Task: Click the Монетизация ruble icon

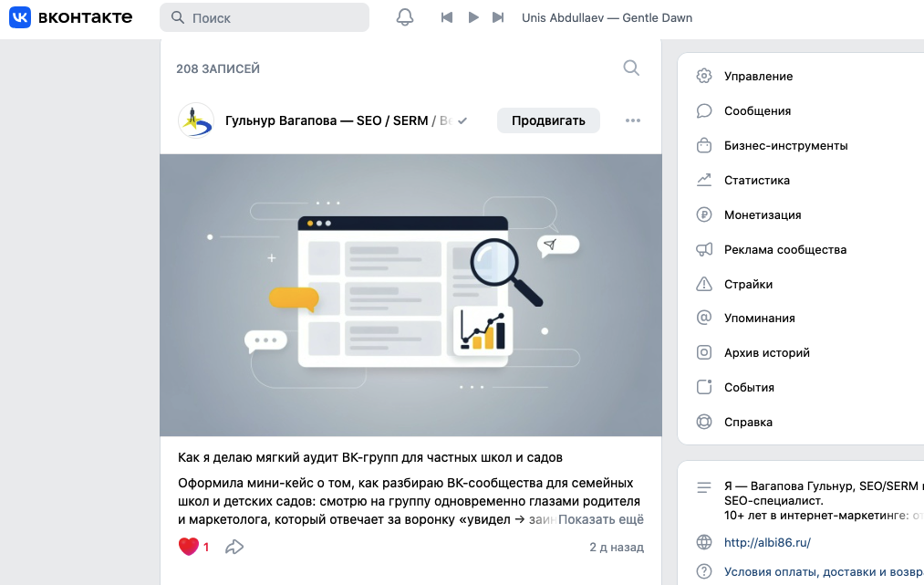Action: click(704, 214)
